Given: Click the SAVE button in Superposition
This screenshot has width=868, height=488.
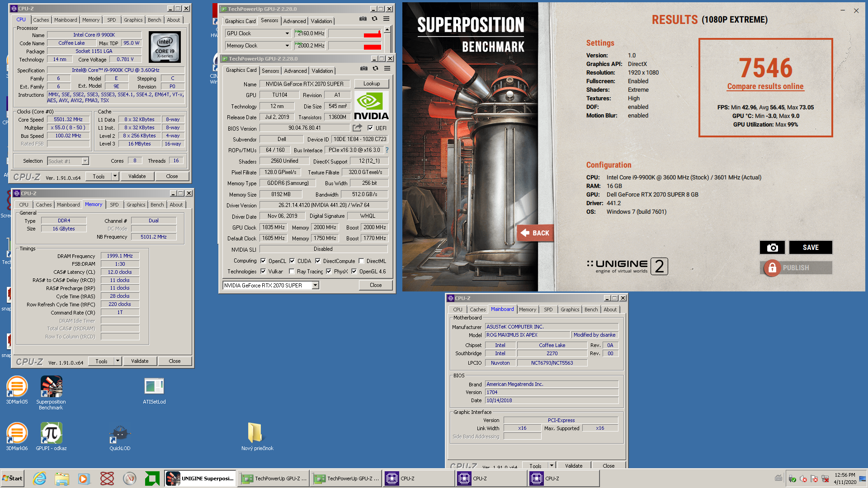Looking at the screenshot, I should point(811,247).
